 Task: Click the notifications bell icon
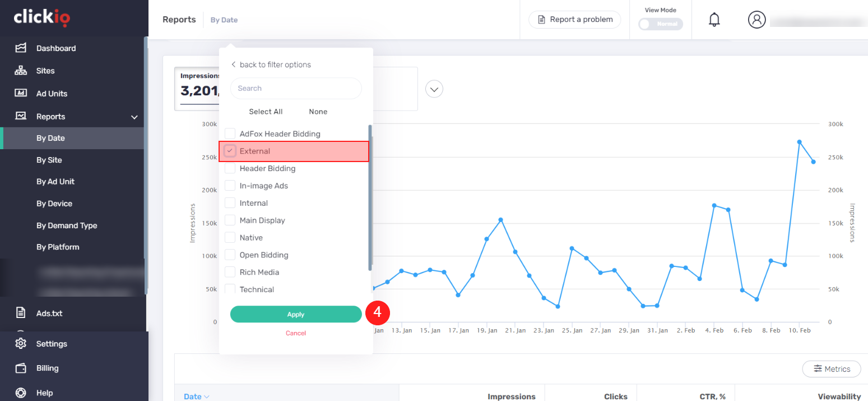[x=714, y=20]
